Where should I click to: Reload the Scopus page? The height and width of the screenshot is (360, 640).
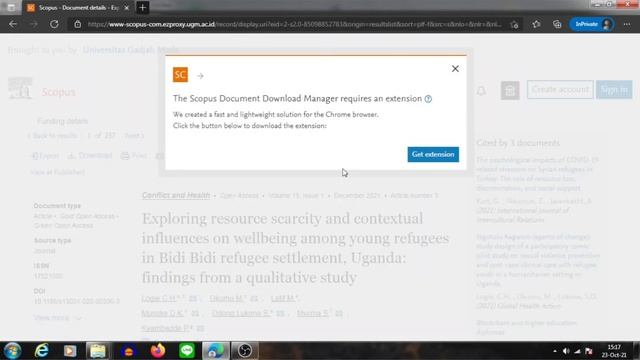pyautogui.click(x=54, y=24)
